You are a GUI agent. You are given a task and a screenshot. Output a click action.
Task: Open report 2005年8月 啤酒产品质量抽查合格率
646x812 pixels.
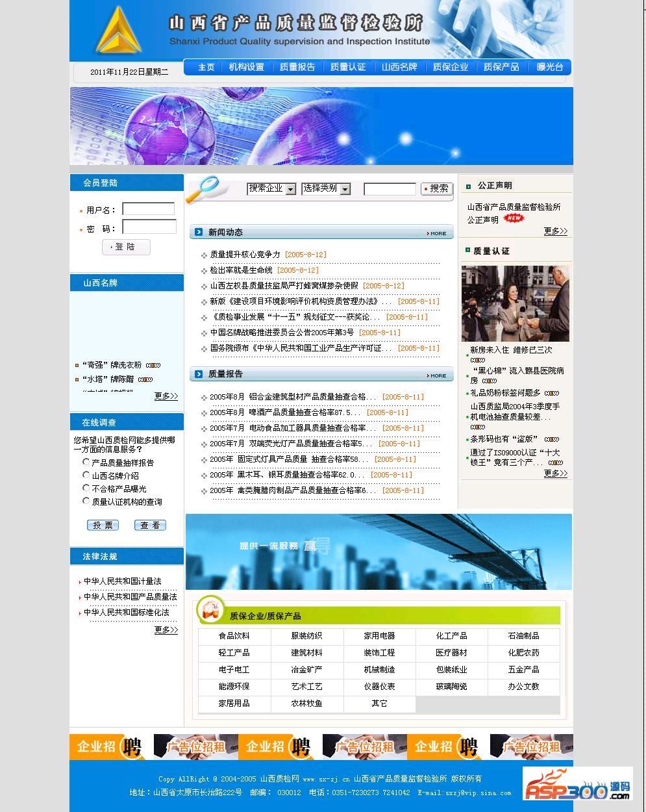coord(284,412)
